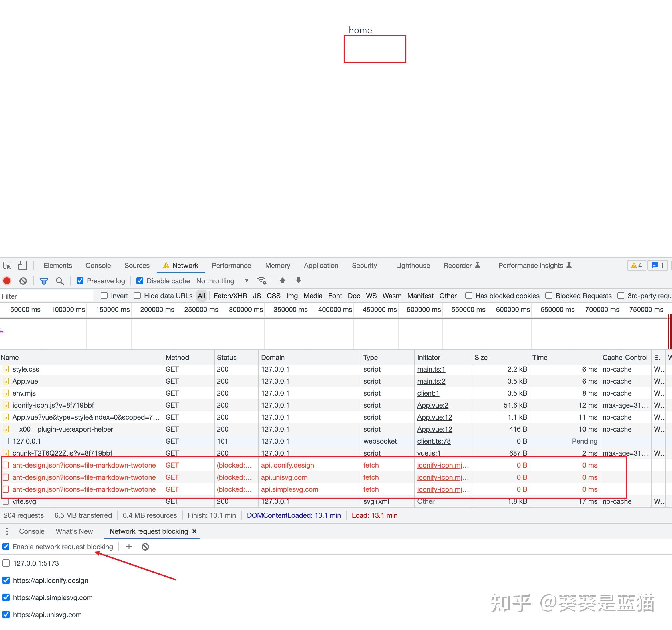Viewport: 672px width, 630px height.
Task: Toggle the Has blocked cookies filter
Action: (468, 296)
